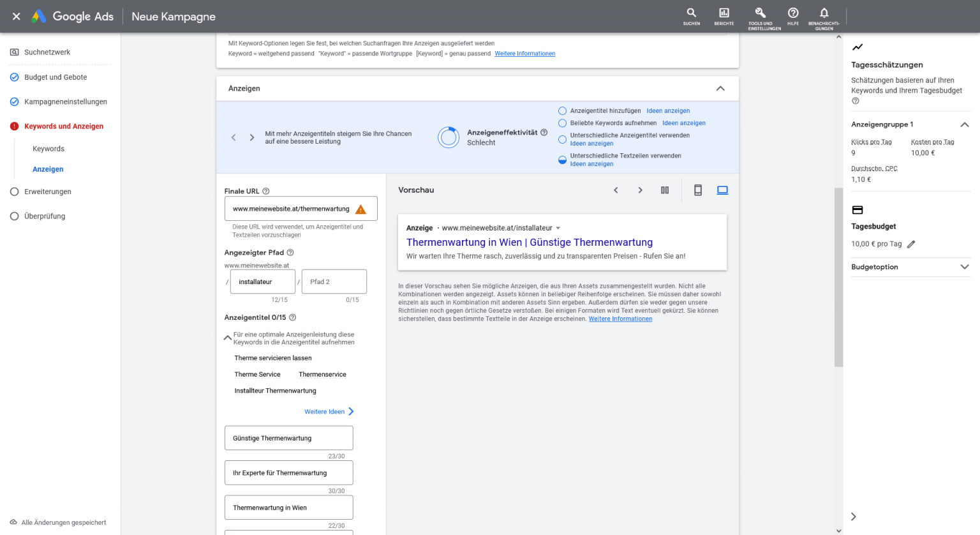Open Weitere Informationen link under keywords

[x=525, y=54]
